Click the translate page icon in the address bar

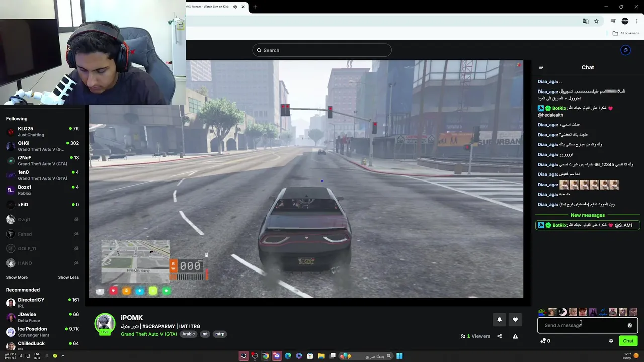click(585, 21)
